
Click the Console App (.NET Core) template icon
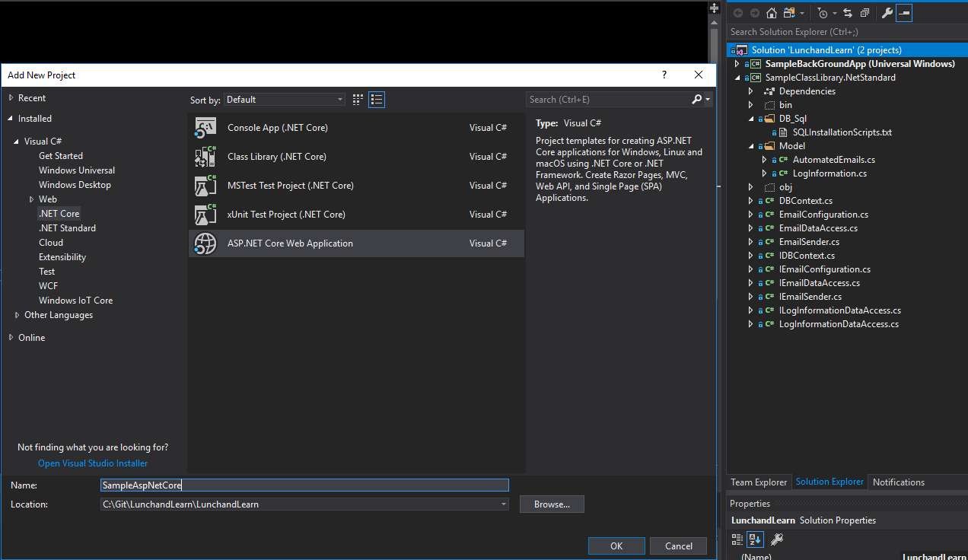pyautogui.click(x=205, y=128)
